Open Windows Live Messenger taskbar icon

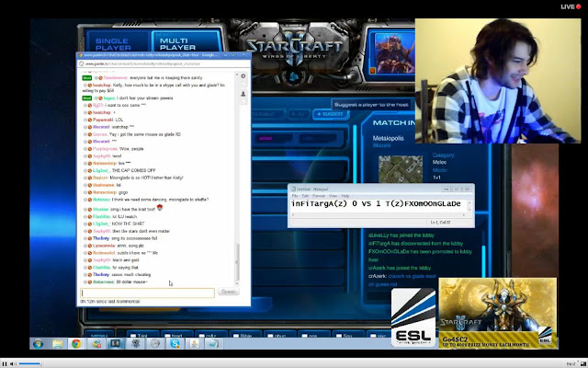point(96,343)
